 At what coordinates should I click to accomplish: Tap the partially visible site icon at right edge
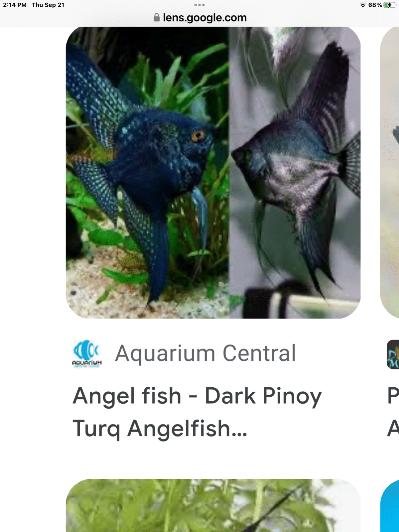393,354
